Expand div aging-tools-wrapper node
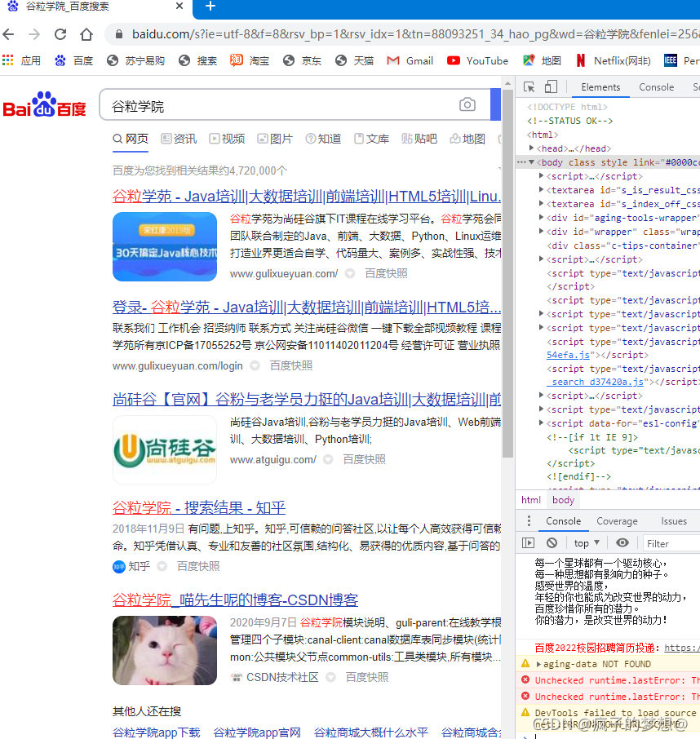 coord(541,217)
